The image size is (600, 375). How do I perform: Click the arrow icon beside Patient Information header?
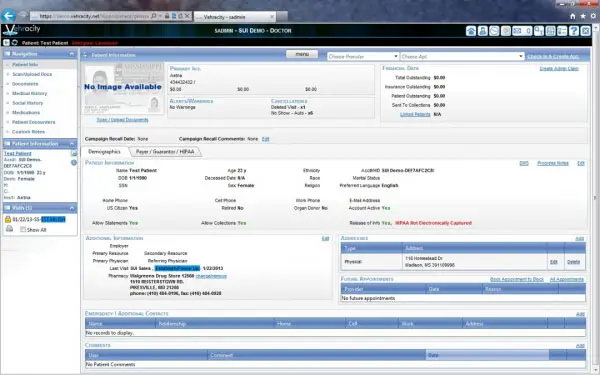click(x=85, y=55)
